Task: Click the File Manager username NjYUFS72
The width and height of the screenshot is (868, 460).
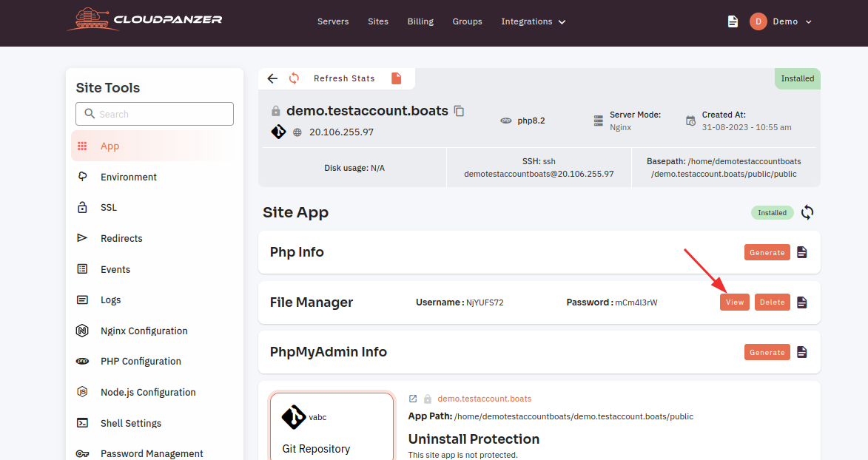Action: (x=485, y=302)
